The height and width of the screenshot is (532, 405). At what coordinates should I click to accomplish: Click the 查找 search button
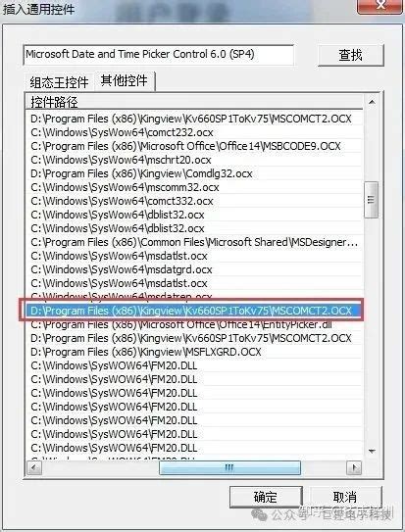click(x=351, y=55)
